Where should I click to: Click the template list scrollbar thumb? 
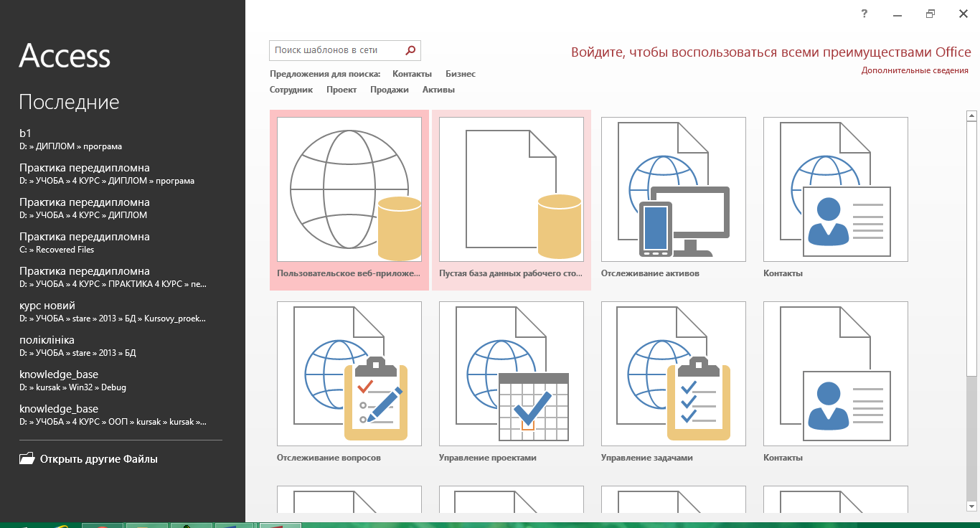click(971, 248)
